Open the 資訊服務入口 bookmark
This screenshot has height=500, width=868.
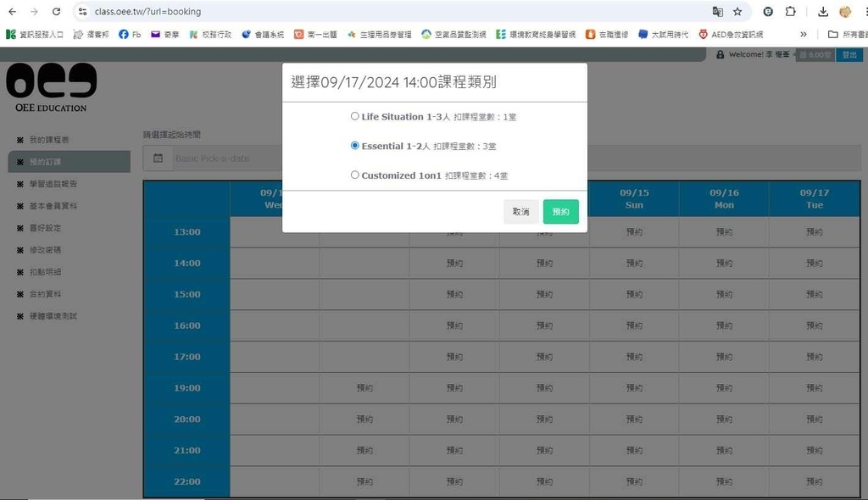[34, 35]
